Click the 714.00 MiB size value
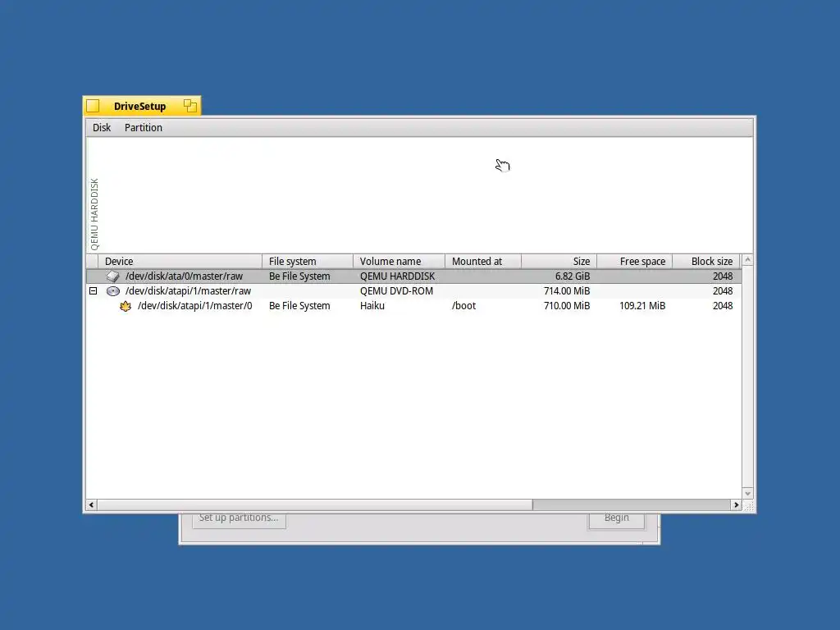 (567, 291)
